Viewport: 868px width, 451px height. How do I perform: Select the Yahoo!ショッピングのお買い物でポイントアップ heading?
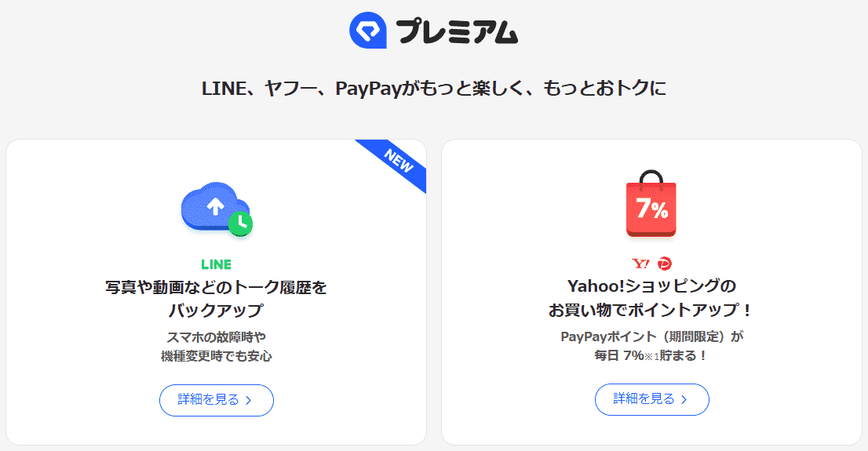click(651, 298)
